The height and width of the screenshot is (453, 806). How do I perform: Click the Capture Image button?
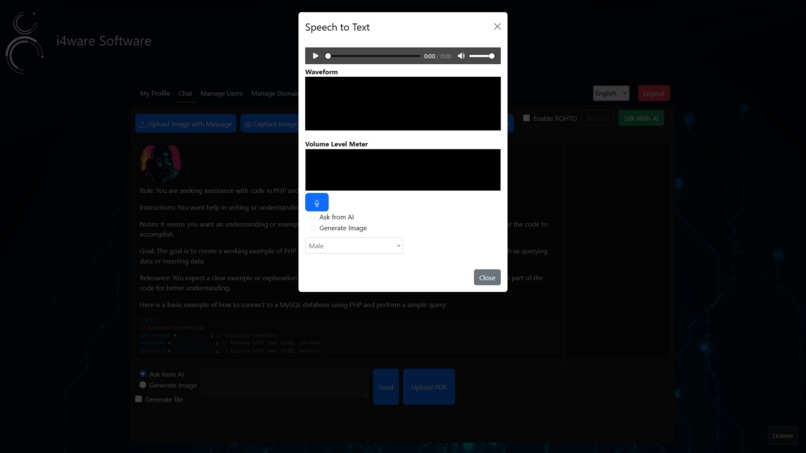pos(270,124)
